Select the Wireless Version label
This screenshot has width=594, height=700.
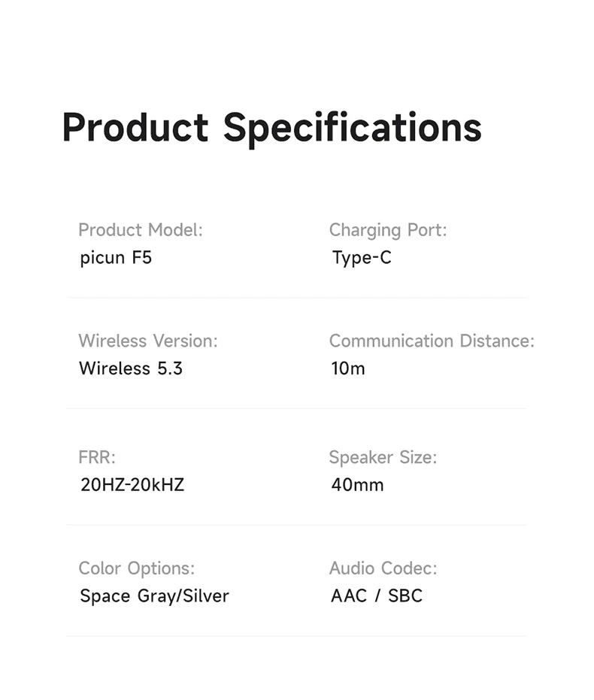147,341
